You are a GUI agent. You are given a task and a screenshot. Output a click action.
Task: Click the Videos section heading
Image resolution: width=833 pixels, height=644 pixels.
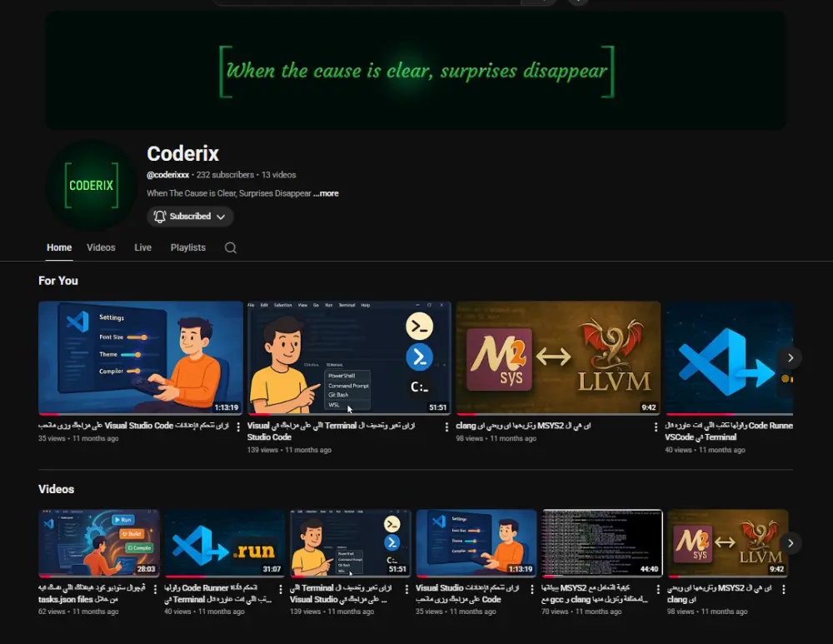(56, 489)
